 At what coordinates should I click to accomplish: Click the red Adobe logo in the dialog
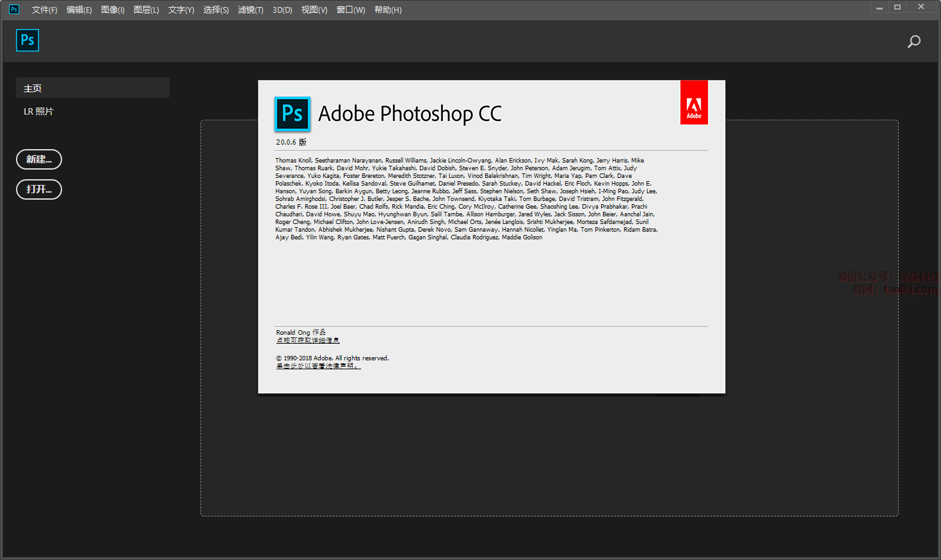point(694,102)
